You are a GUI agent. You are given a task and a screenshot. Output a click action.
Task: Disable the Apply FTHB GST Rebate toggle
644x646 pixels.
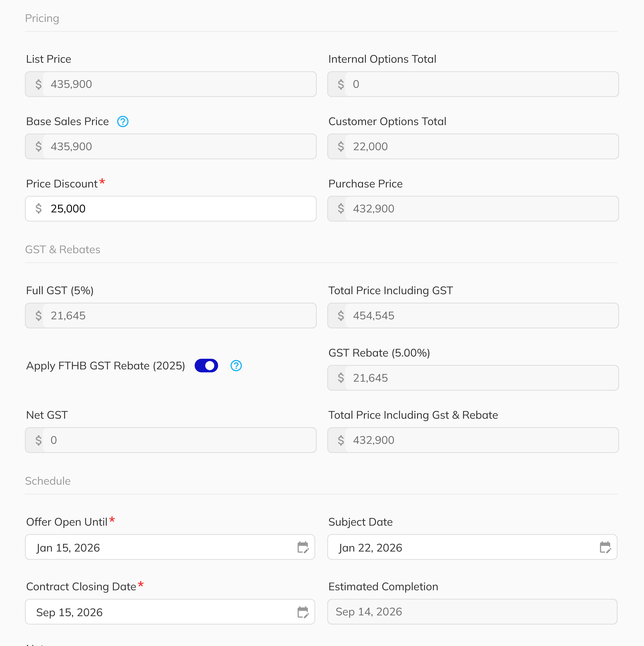tap(206, 365)
